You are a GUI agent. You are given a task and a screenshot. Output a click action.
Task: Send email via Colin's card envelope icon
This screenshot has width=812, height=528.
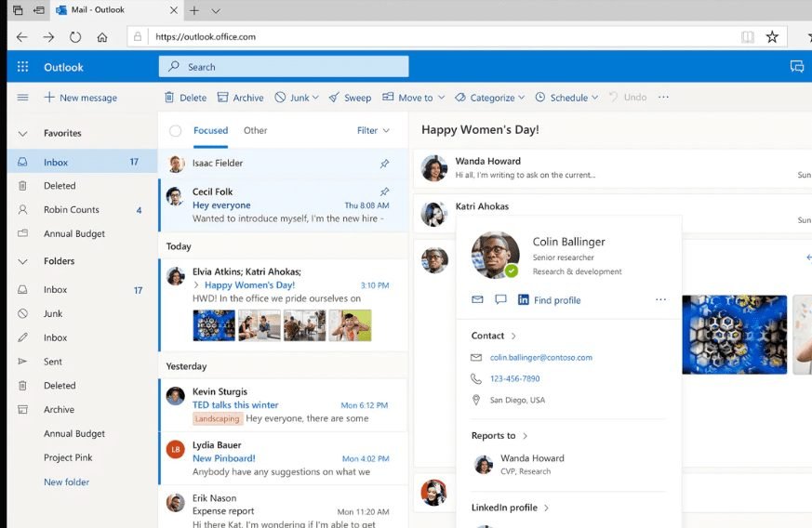point(477,300)
